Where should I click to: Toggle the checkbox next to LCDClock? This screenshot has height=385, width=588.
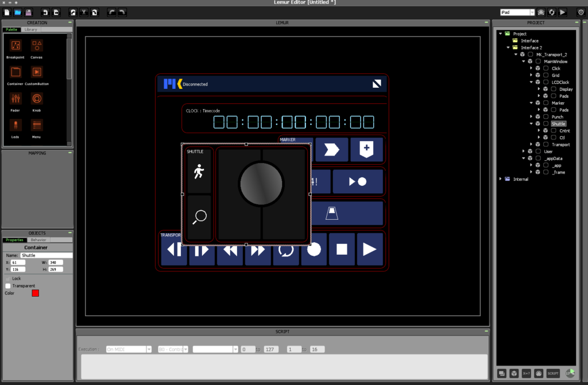click(x=546, y=82)
